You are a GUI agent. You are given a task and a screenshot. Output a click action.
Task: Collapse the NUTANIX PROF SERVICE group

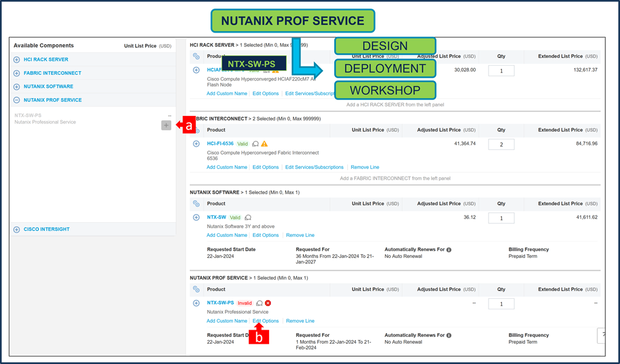17,100
